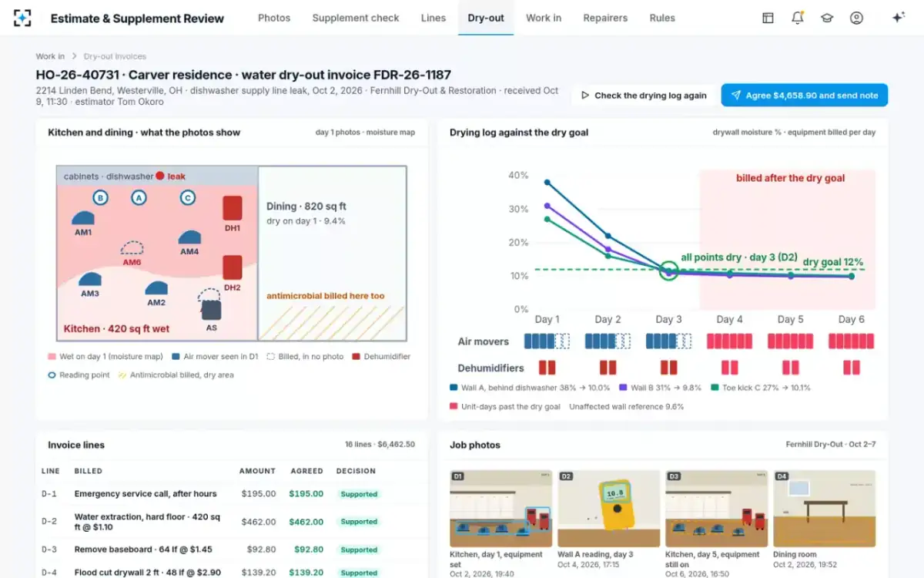The width and height of the screenshot is (924, 578).
Task: Switch to the Photos tab
Action: (x=274, y=18)
